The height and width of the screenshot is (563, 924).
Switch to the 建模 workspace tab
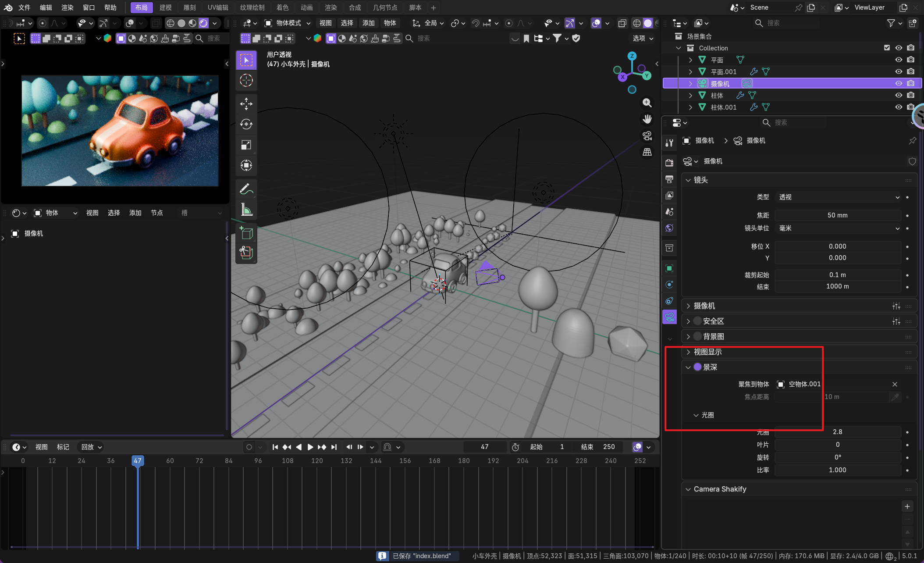tap(165, 7)
